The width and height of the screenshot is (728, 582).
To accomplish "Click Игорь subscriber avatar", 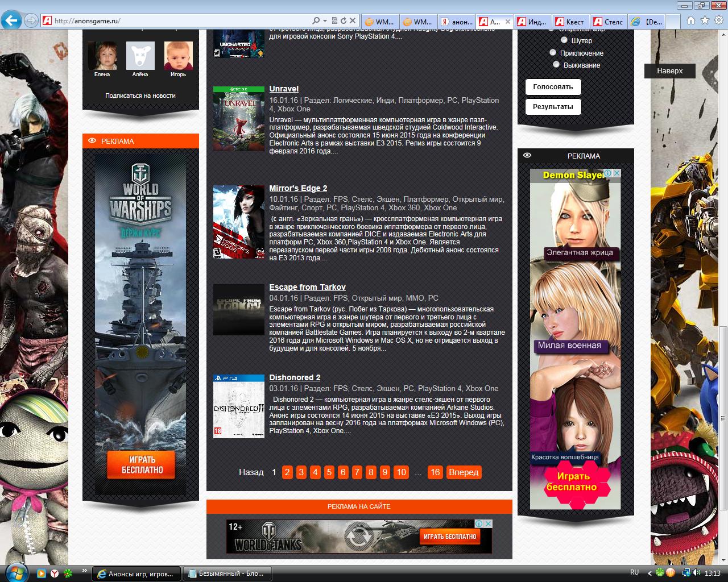I will pyautogui.click(x=178, y=56).
